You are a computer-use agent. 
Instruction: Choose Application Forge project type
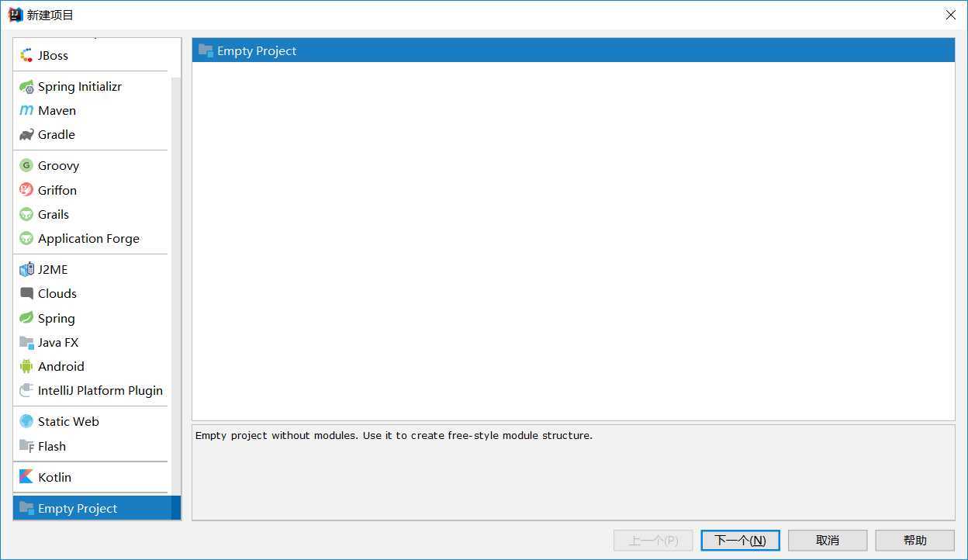pyautogui.click(x=88, y=239)
